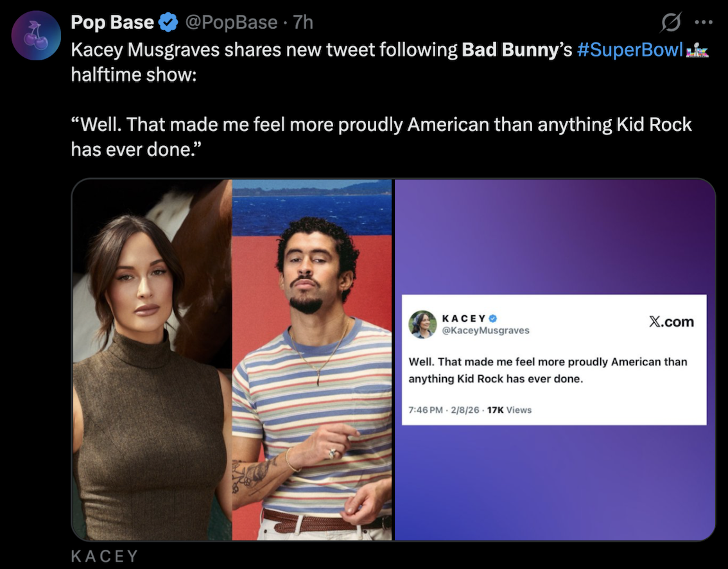Viewport: 728px width, 569px height.
Task: Click the Super Bowl hashflag emoji icon
Action: click(697, 49)
